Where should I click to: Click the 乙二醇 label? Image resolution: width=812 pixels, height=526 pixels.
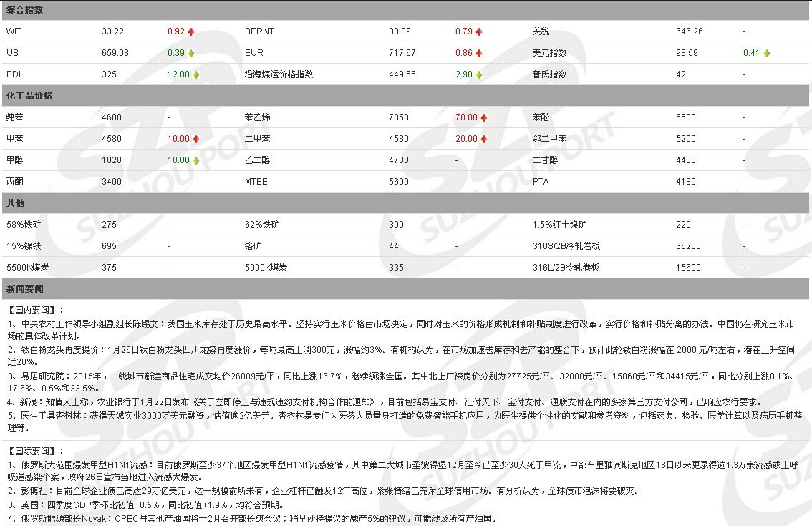click(257, 160)
